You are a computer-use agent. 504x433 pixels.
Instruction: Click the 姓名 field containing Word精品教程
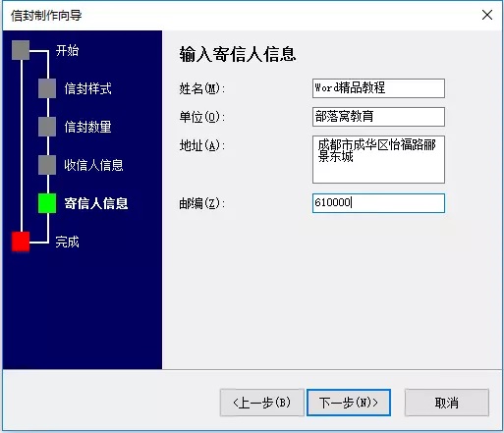pos(378,88)
